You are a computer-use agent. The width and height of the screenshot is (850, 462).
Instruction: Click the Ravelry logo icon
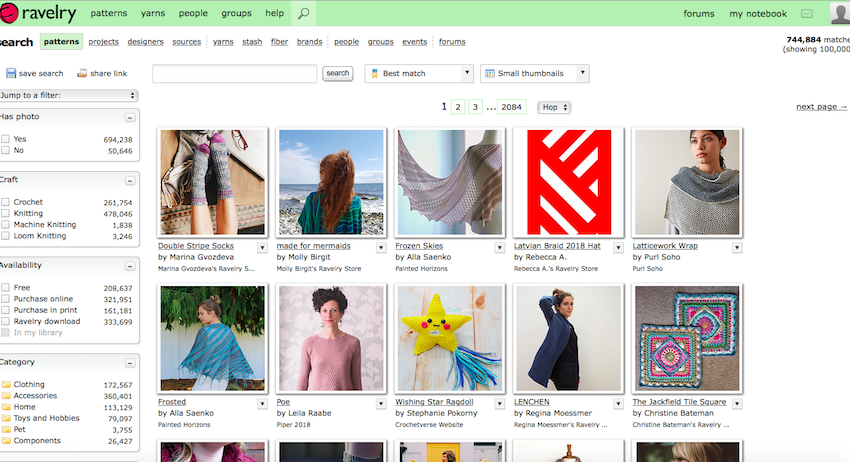[8, 14]
